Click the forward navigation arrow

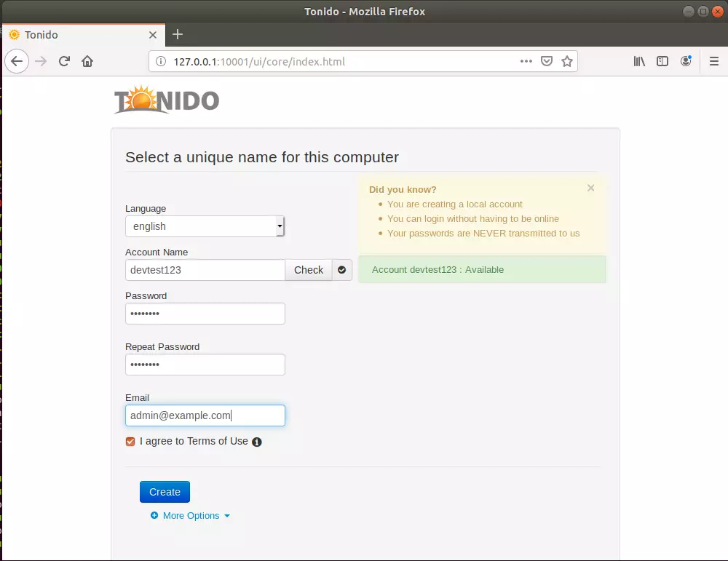tap(41, 61)
